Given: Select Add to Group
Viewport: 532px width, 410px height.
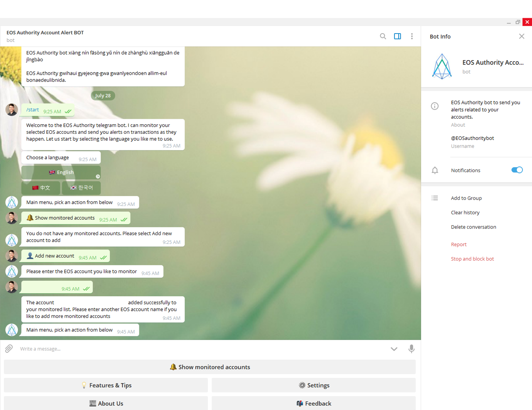Looking at the screenshot, I should pyautogui.click(x=466, y=198).
